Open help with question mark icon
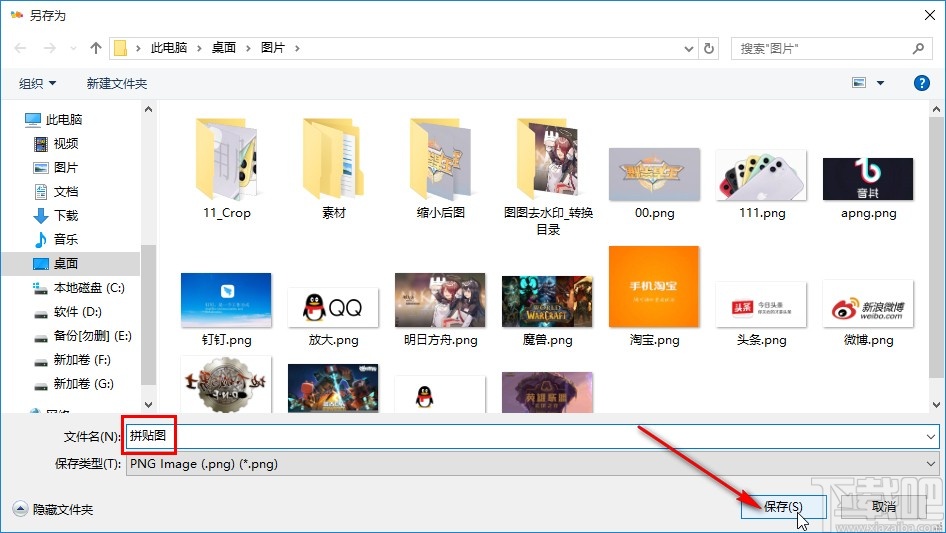 (921, 83)
